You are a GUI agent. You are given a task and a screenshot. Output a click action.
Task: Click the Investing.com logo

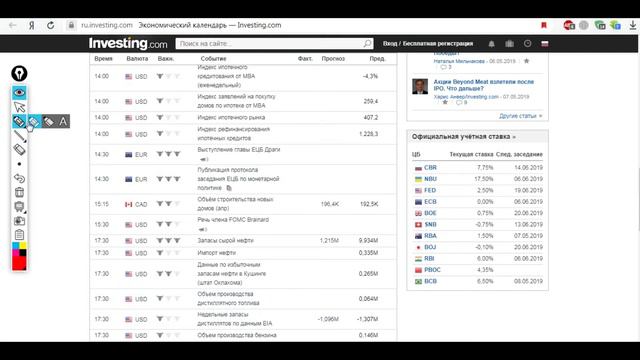tap(128, 43)
